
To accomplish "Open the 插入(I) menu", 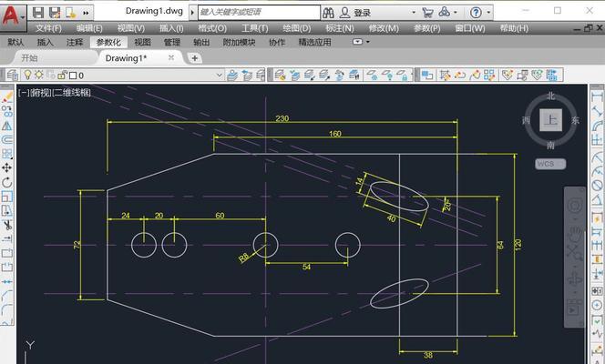I will click(171, 28).
